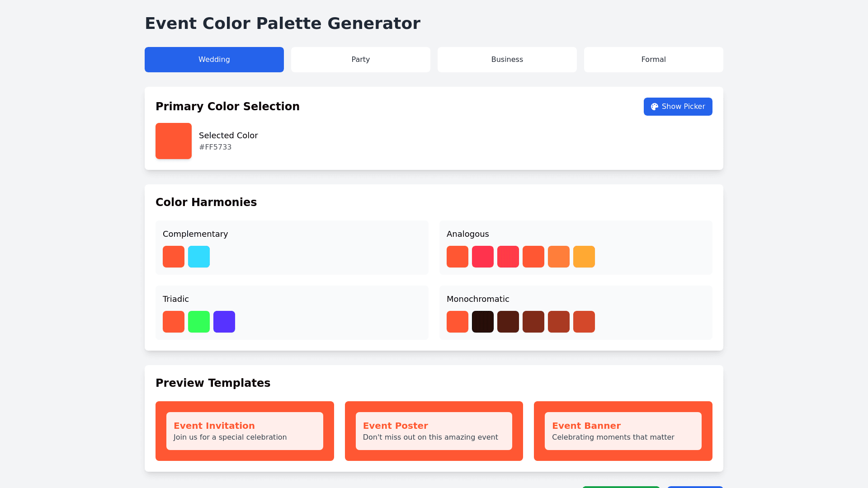Open the Event Poster preview card
The image size is (868, 488).
point(434,431)
